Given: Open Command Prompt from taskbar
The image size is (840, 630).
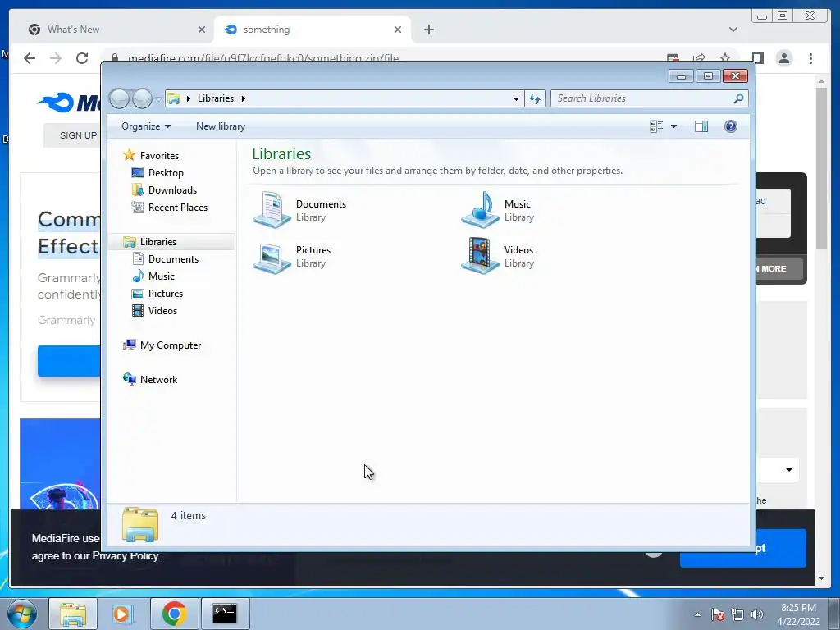Looking at the screenshot, I should (x=225, y=614).
